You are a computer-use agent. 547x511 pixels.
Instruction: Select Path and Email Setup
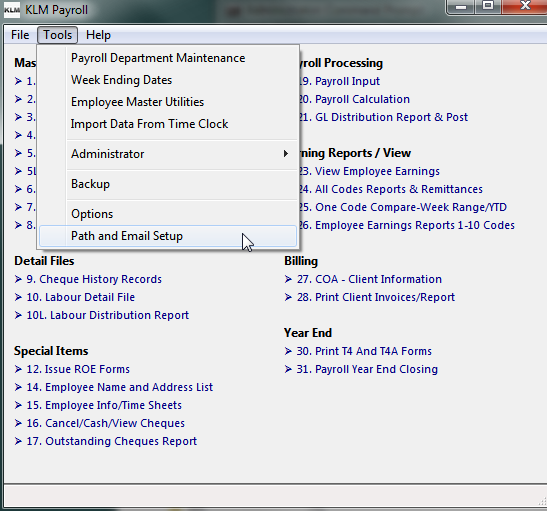tap(168, 236)
